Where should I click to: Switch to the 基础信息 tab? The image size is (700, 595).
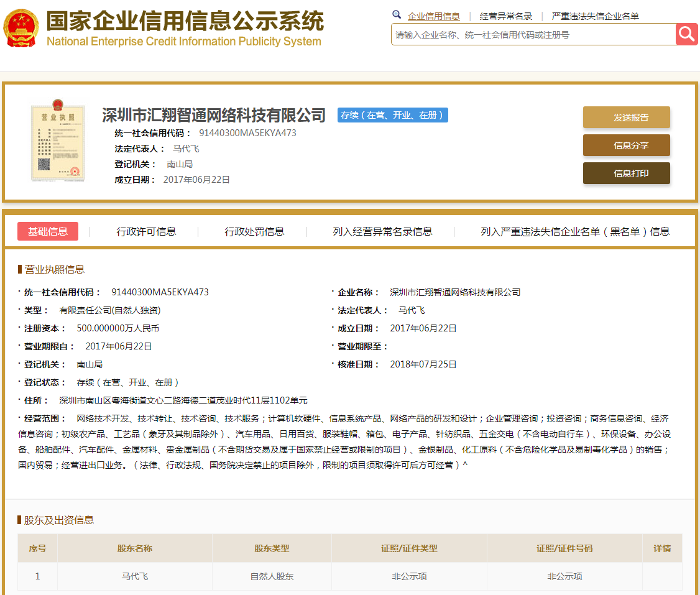(x=48, y=231)
